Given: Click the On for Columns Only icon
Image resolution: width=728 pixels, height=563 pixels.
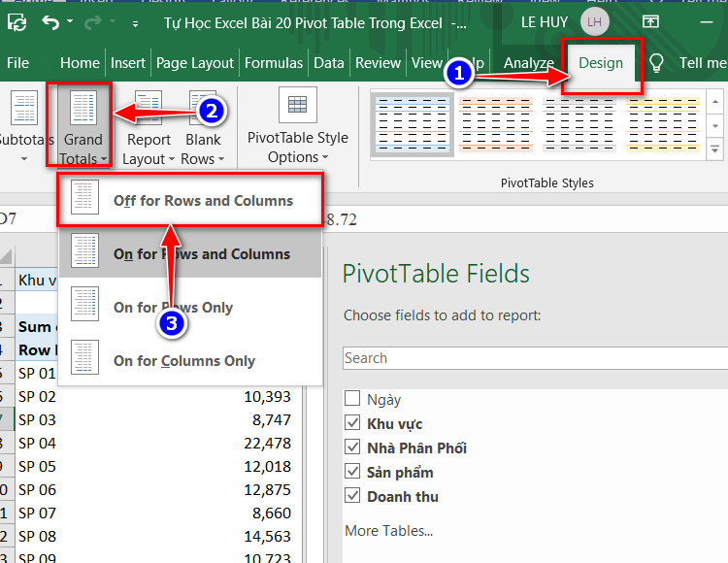Looking at the screenshot, I should pos(85,357).
